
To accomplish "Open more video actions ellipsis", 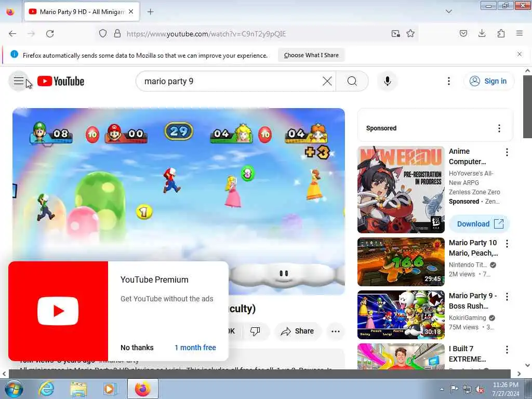I will (335, 331).
